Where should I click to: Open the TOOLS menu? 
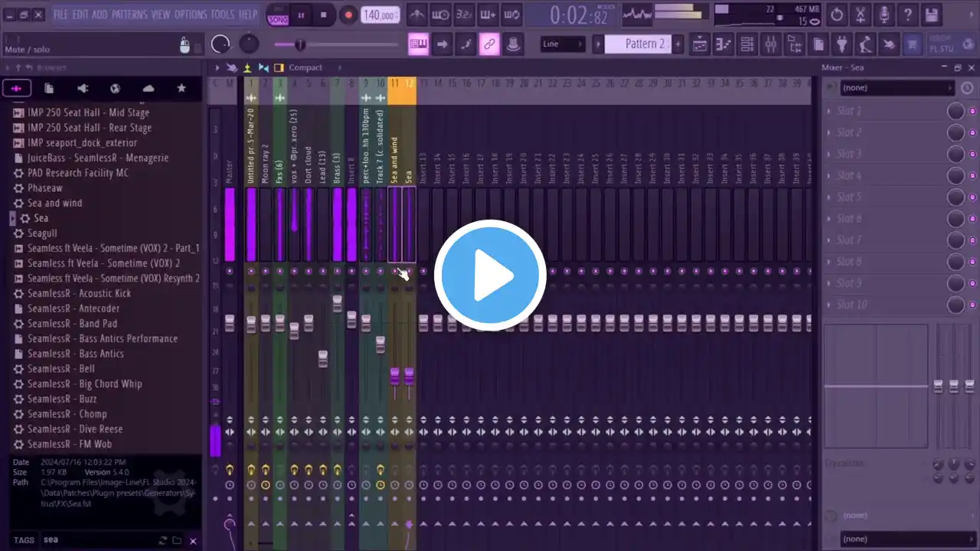click(223, 15)
